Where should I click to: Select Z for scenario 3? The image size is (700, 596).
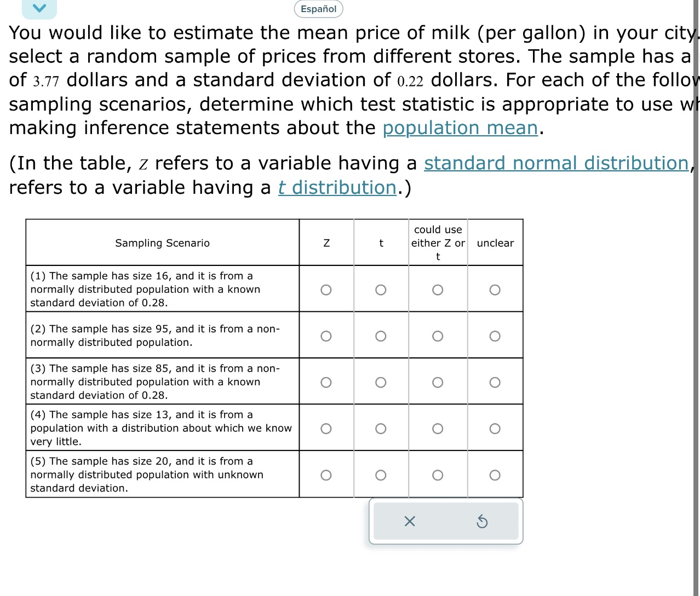click(x=326, y=382)
